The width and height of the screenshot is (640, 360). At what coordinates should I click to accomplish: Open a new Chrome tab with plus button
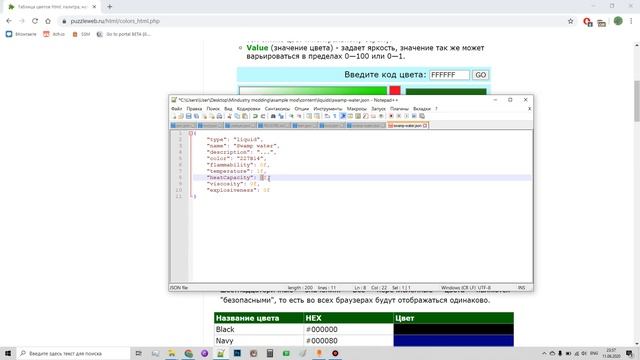click(x=109, y=7)
